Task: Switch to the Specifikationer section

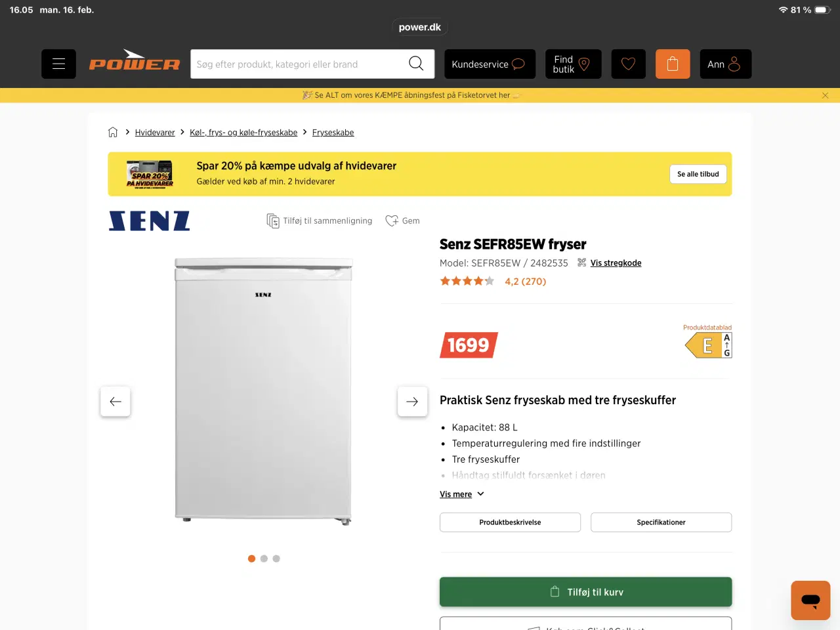Action: click(661, 522)
